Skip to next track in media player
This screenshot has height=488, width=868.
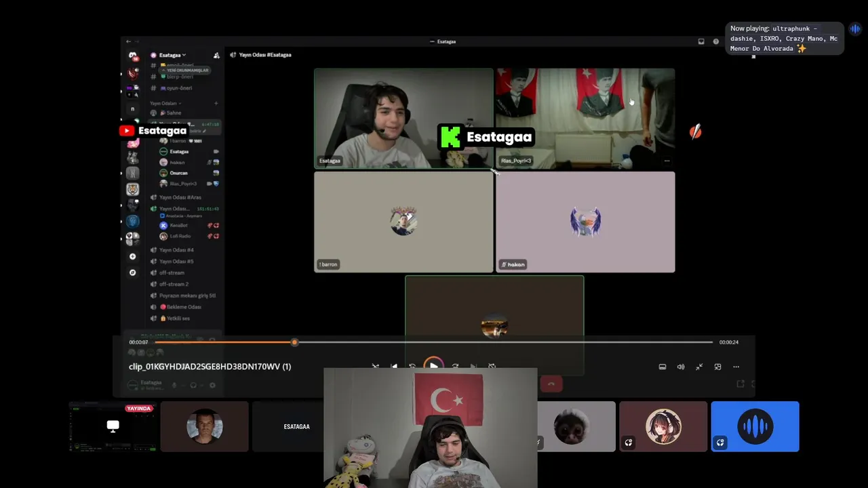click(473, 367)
